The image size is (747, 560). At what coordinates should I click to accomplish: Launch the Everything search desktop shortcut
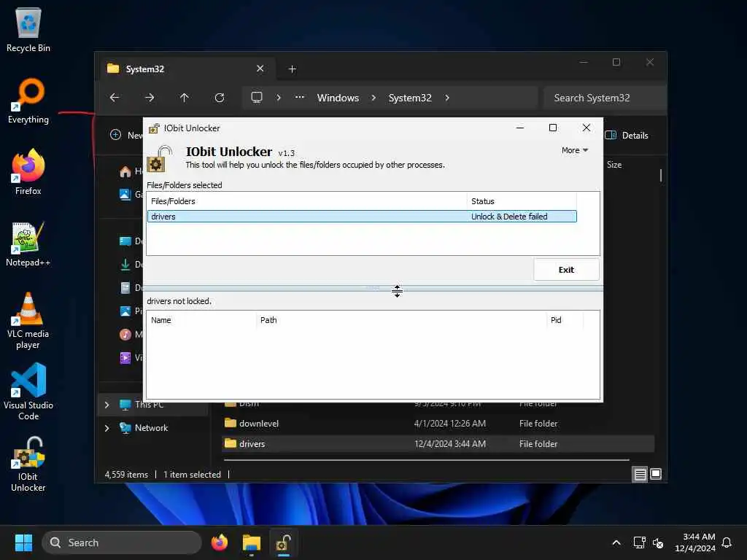point(28,101)
